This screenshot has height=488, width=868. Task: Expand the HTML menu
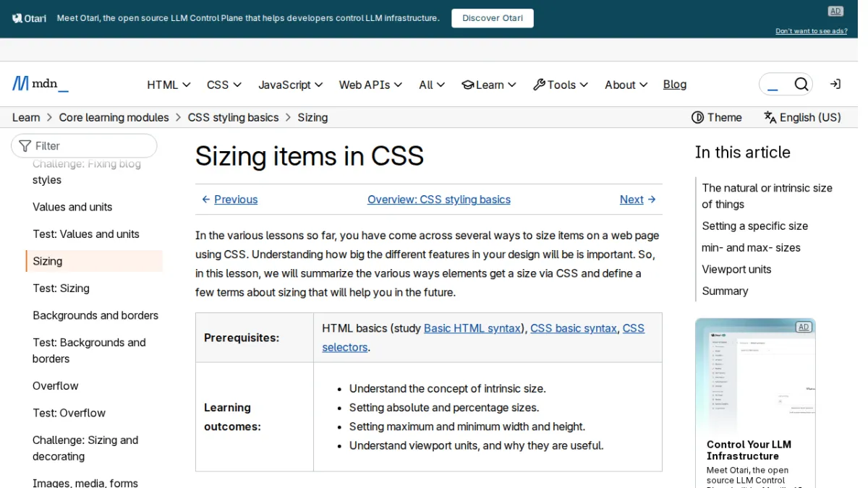click(x=169, y=85)
